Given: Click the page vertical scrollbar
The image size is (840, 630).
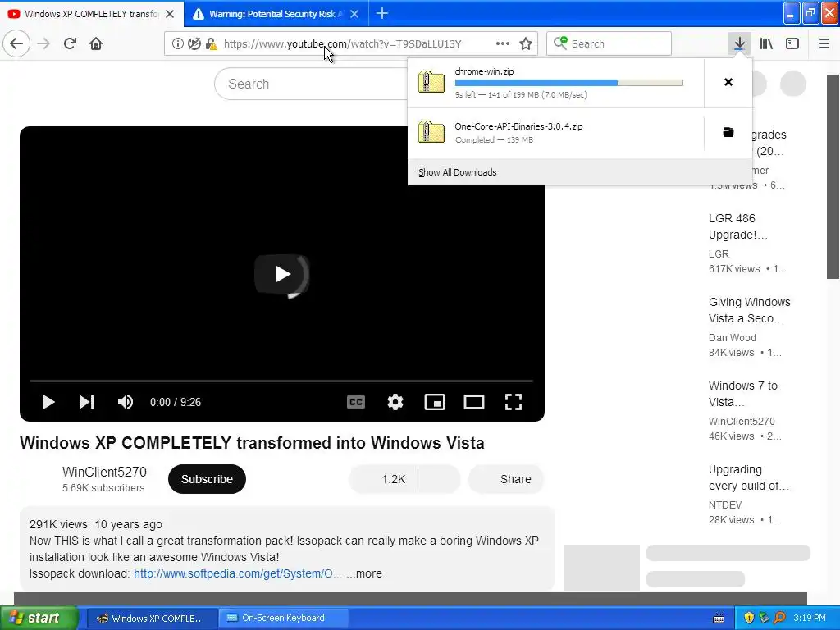Looking at the screenshot, I should point(833,177).
